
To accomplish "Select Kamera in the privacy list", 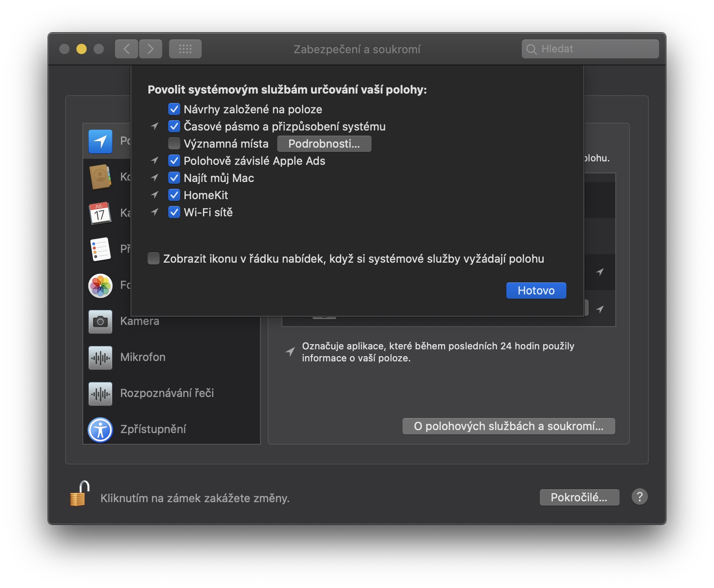I will point(172,321).
